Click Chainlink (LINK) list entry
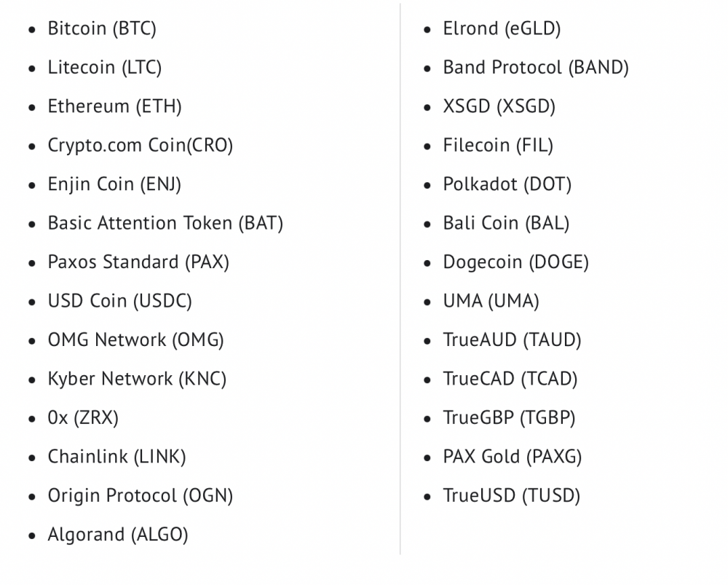This screenshot has height=585, width=728. (116, 457)
